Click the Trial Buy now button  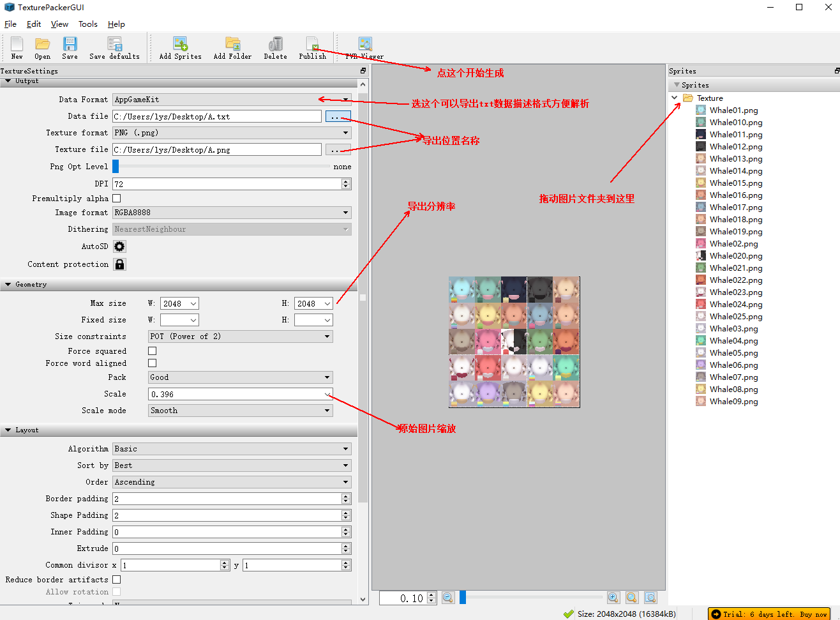point(769,614)
